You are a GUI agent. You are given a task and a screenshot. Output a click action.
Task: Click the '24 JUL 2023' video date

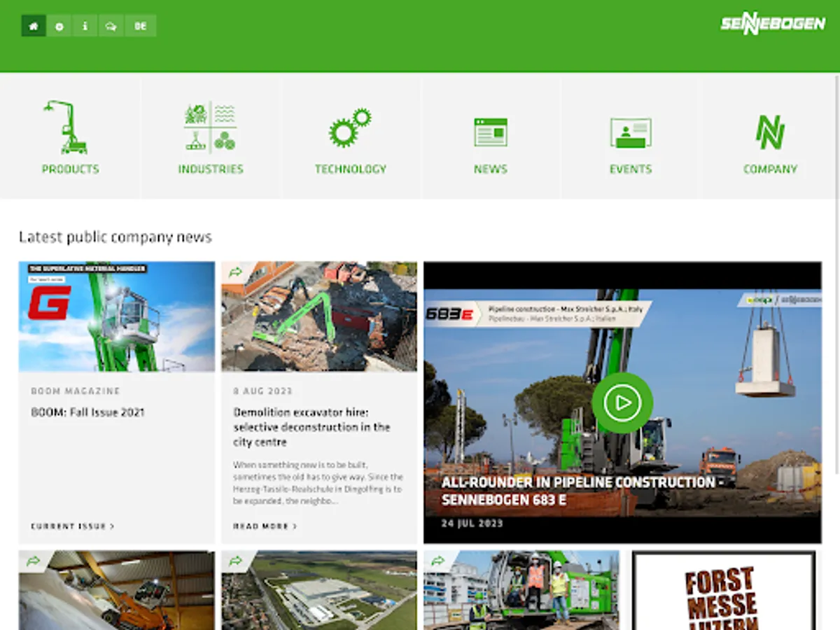pyautogui.click(x=472, y=523)
